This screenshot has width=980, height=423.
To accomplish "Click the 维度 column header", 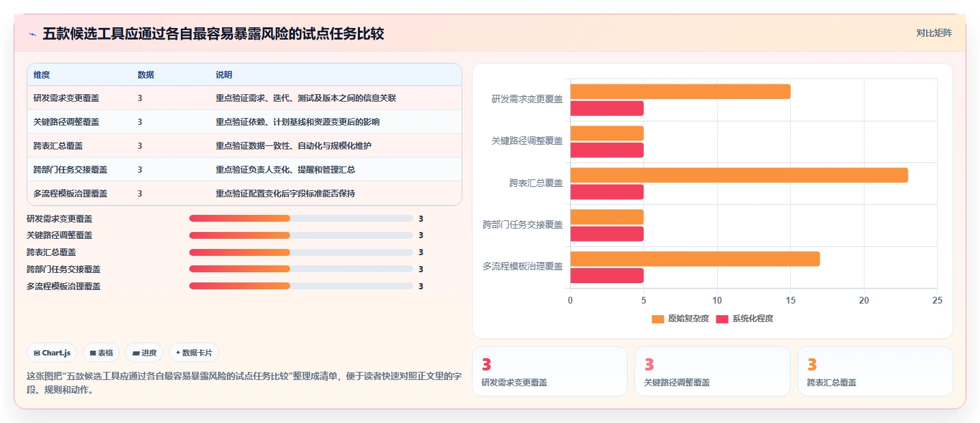I will pos(42,74).
